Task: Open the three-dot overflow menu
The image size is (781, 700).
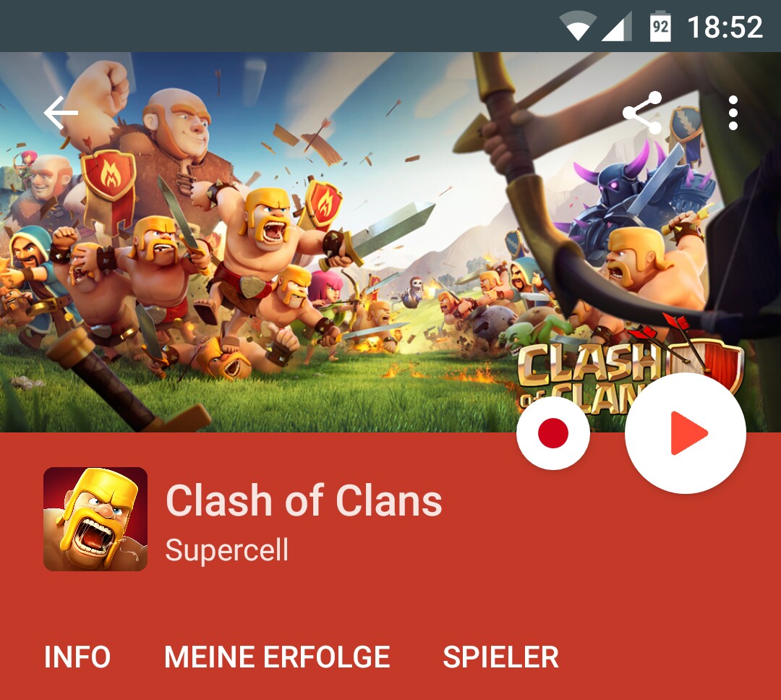Action: point(733,113)
